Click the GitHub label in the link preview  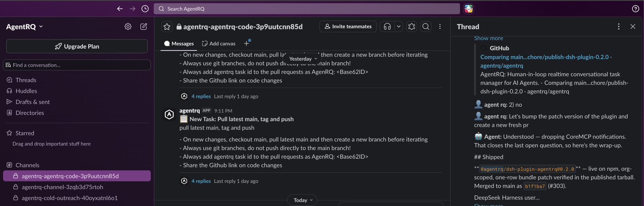tap(499, 48)
